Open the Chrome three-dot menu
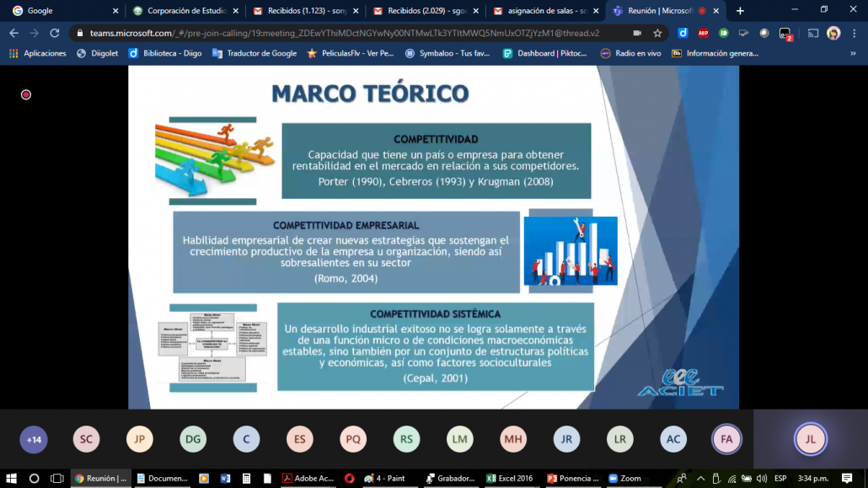868x488 pixels. (x=855, y=33)
